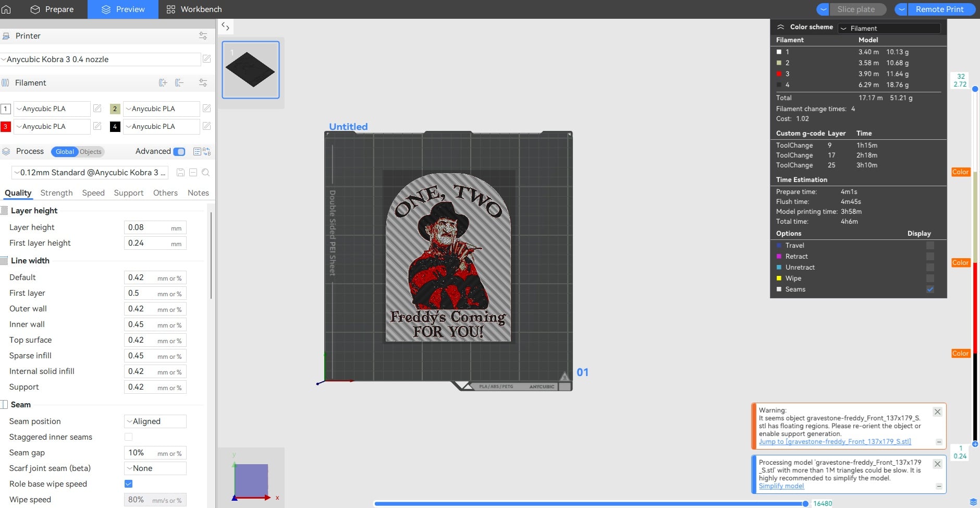Minimize the processing model notification
Image resolution: width=980 pixels, height=508 pixels.
(939, 486)
